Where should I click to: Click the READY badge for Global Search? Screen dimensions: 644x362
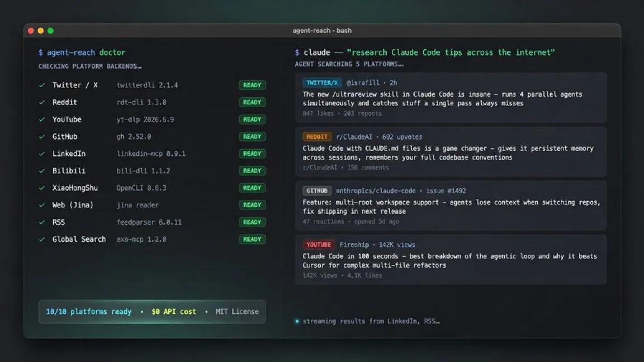click(252, 239)
